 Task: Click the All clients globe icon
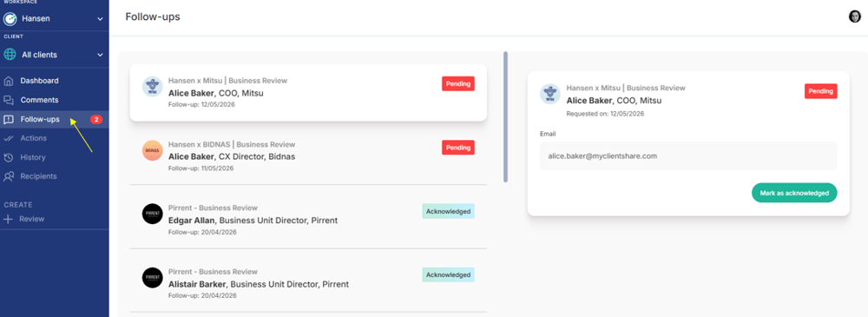pos(10,55)
